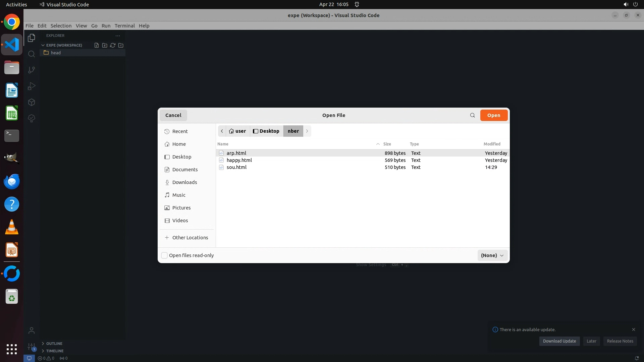
Task: Open the Terminal menu
Action: [x=124, y=26]
